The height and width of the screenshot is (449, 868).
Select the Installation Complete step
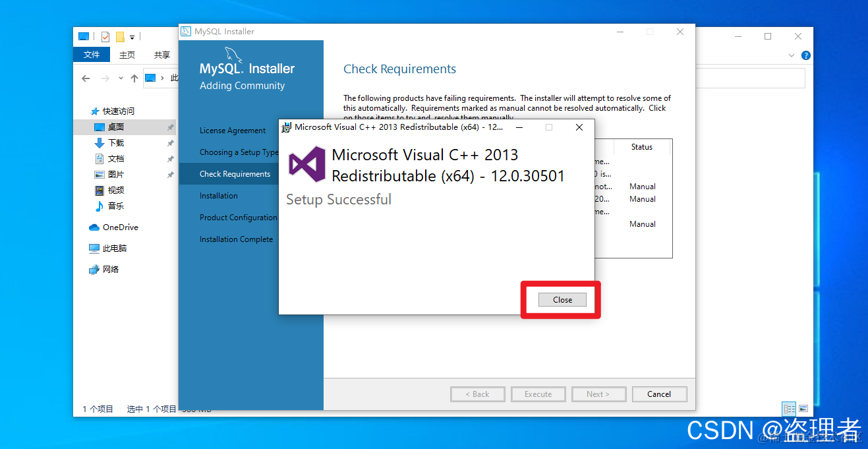point(236,239)
